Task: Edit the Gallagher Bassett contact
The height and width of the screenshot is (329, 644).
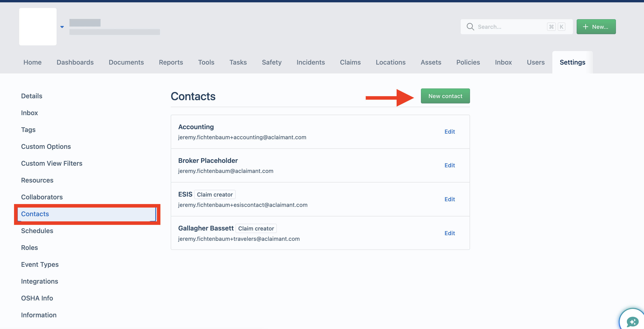Action: coord(449,233)
